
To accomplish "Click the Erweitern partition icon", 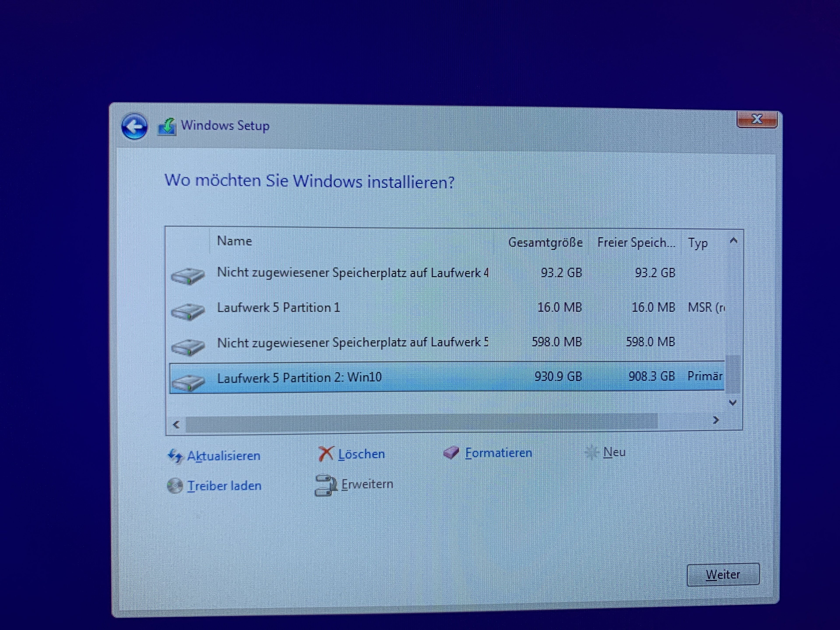I will pyautogui.click(x=325, y=485).
